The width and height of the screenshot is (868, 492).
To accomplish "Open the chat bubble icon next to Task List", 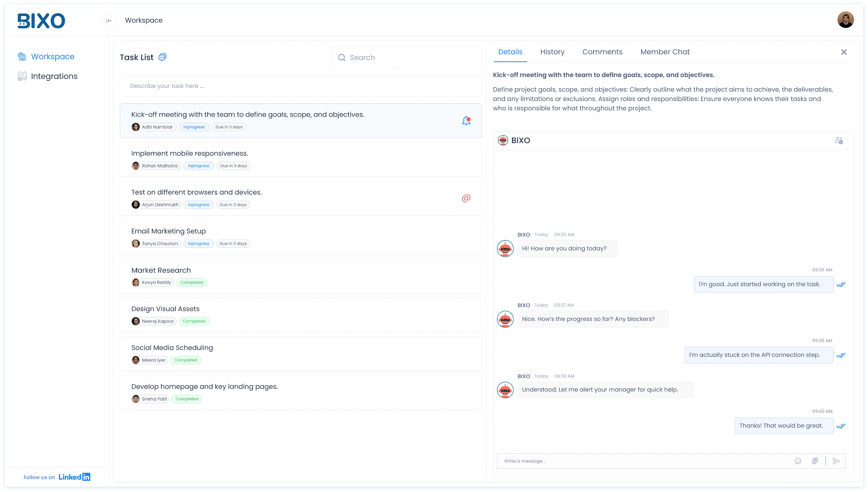I will 162,57.
